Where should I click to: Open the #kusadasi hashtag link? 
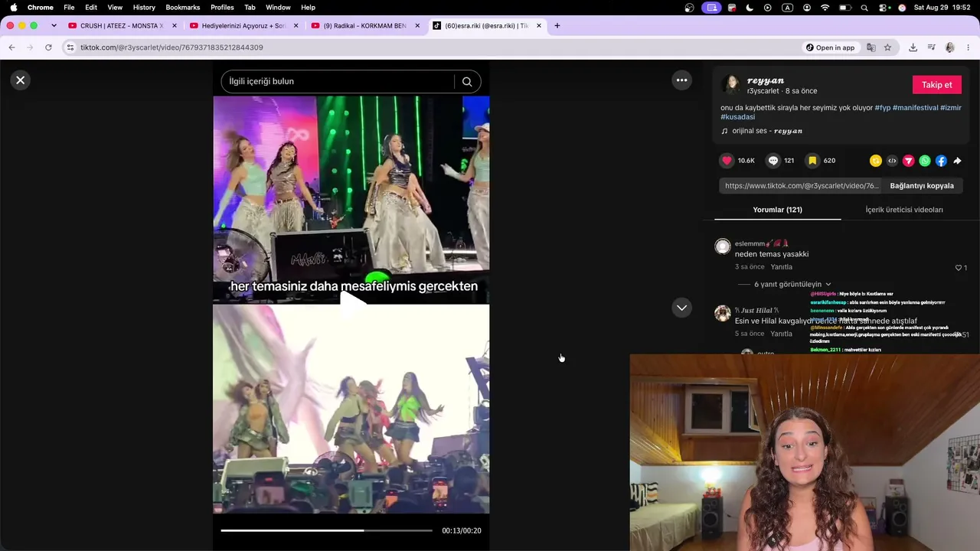[x=738, y=117]
